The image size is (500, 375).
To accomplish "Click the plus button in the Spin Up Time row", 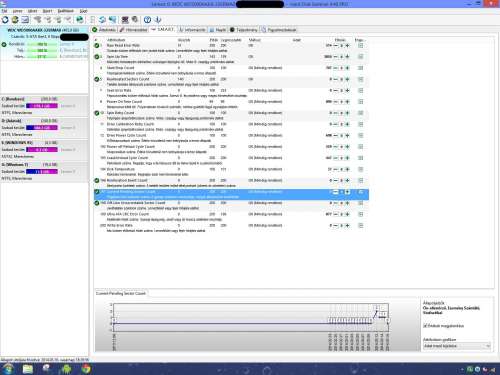I will 347,57.
